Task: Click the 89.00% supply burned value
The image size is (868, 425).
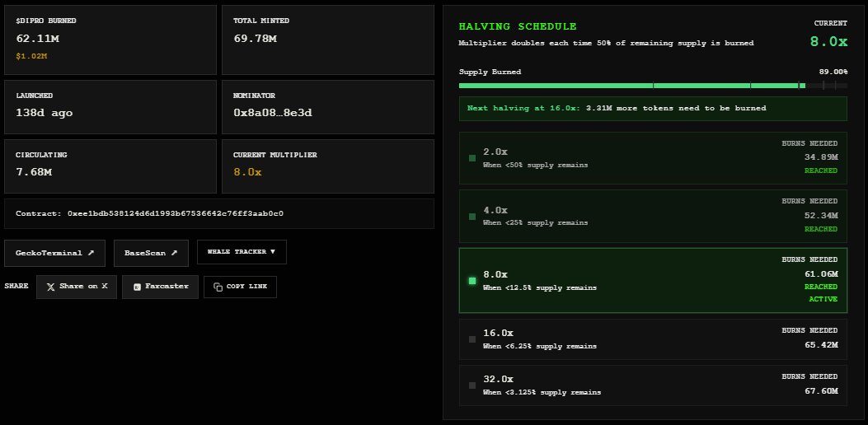Action: 833,72
